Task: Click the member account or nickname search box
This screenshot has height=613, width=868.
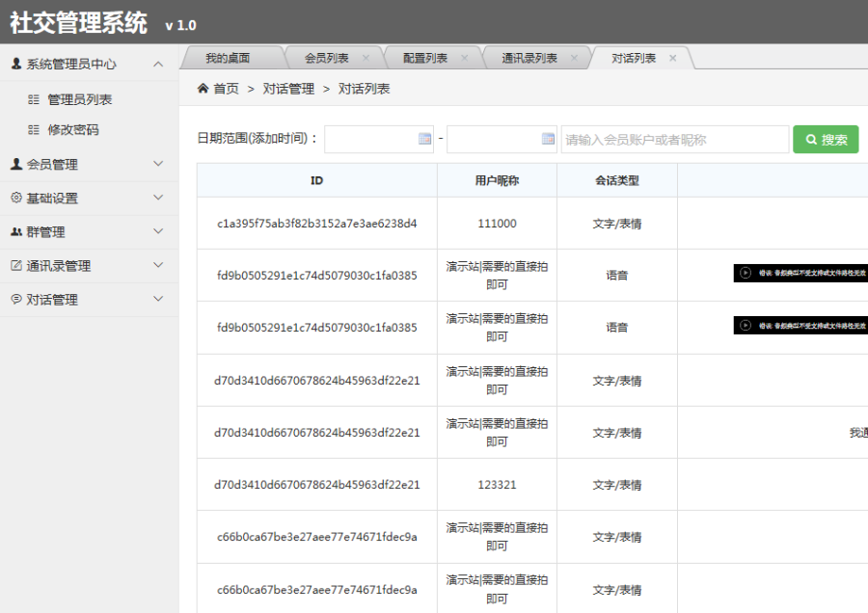Action: (675, 140)
